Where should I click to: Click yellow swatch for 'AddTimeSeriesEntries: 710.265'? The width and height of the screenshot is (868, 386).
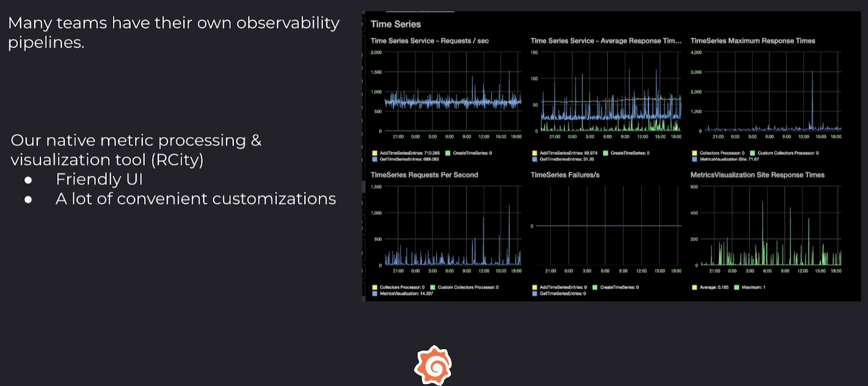pyautogui.click(x=375, y=153)
